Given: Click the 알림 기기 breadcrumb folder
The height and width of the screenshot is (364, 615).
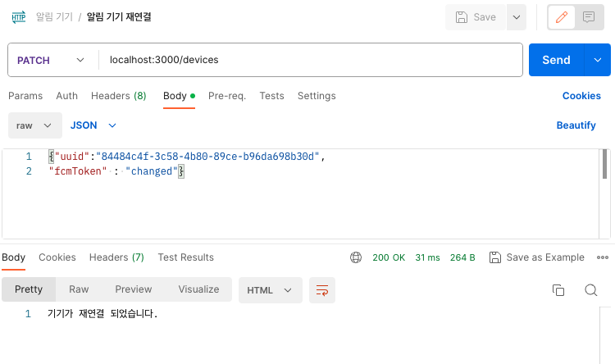Looking at the screenshot, I should click(54, 17).
